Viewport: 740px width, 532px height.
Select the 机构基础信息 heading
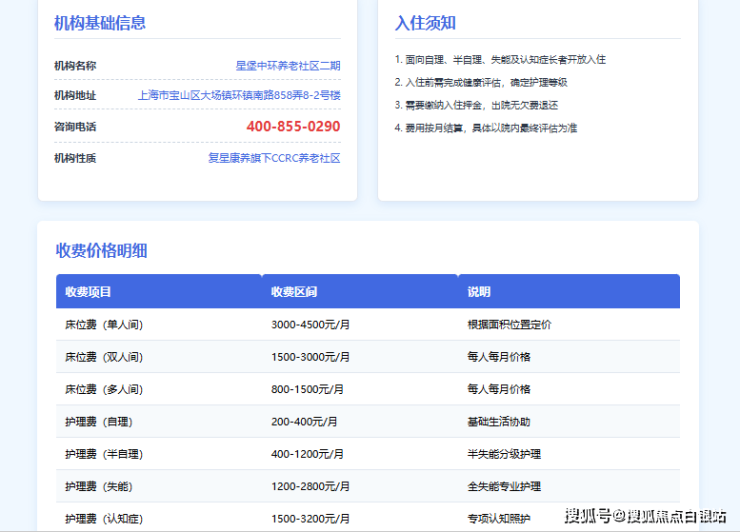pos(100,23)
